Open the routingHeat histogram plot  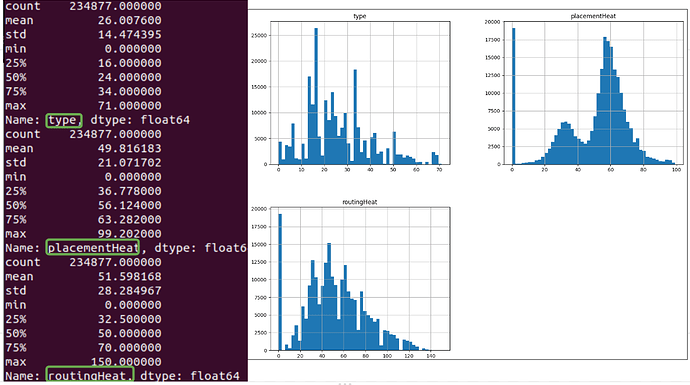click(360, 279)
